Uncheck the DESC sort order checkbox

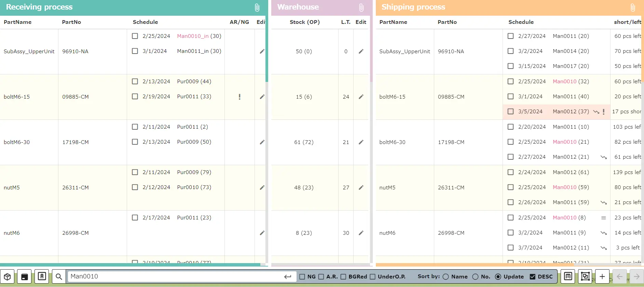pyautogui.click(x=532, y=277)
